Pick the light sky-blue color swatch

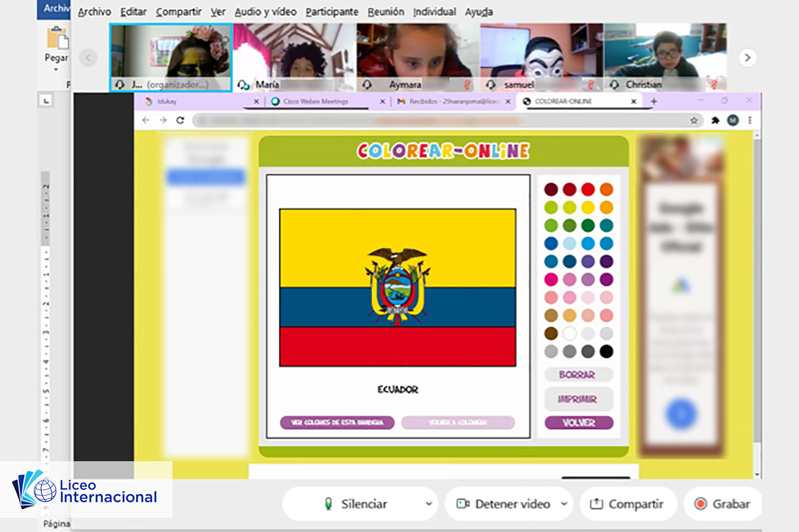pos(569,243)
